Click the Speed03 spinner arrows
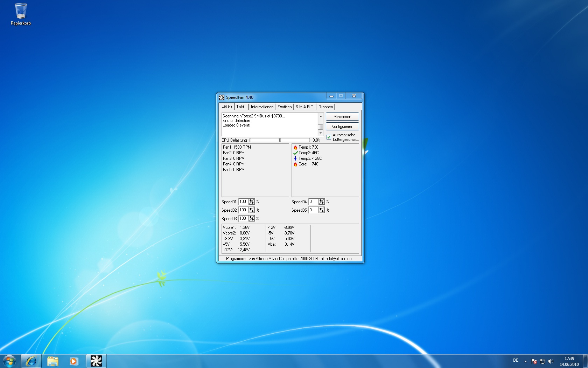The width and height of the screenshot is (588, 368). [x=252, y=218]
